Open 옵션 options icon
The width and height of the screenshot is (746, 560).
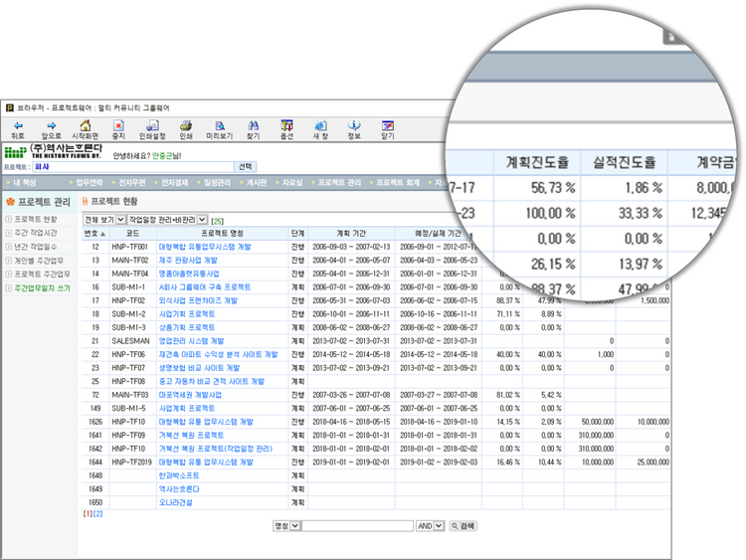[286, 125]
